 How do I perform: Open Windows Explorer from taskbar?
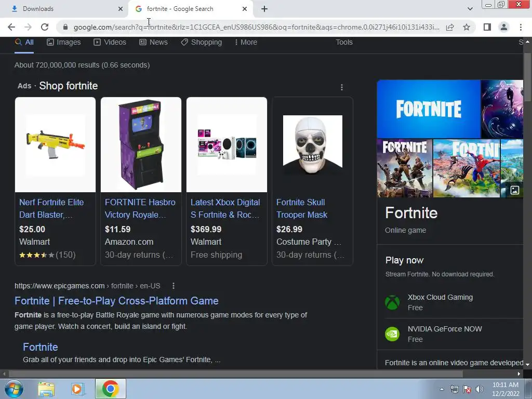click(x=46, y=389)
